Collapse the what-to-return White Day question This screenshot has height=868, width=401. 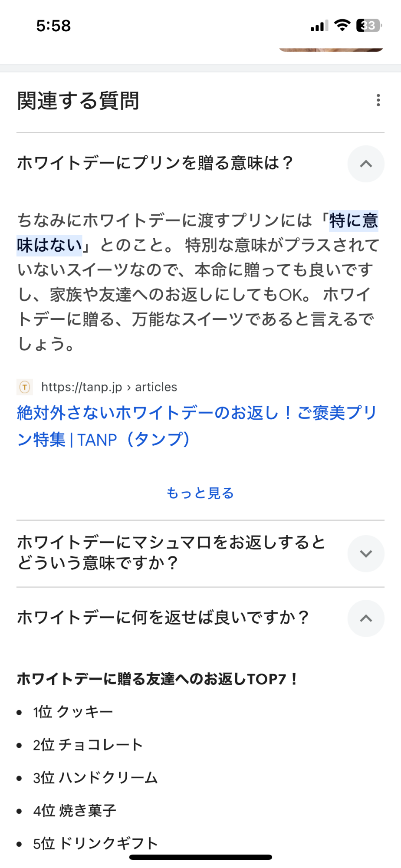point(366,618)
